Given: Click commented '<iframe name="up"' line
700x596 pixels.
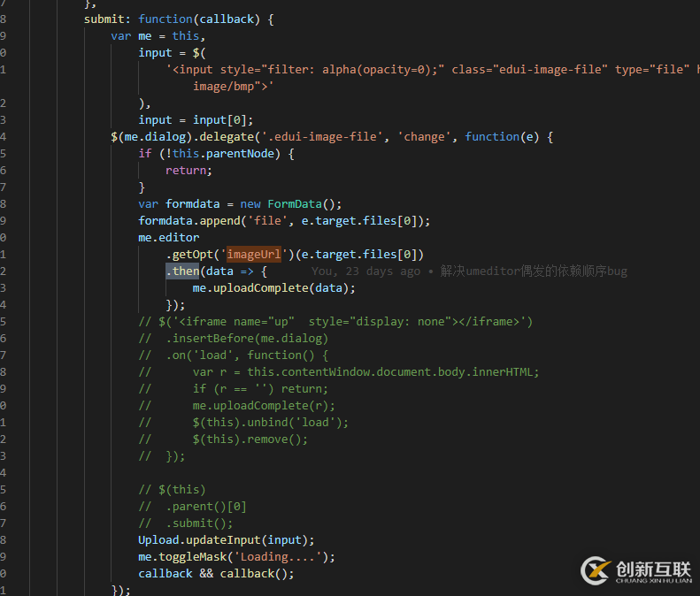Looking at the screenshot, I should [x=335, y=322].
